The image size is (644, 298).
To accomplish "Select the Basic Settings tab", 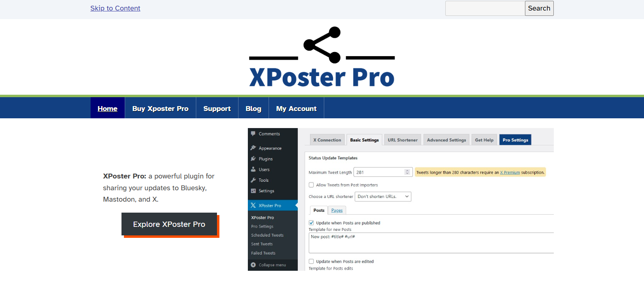I will 364,140.
